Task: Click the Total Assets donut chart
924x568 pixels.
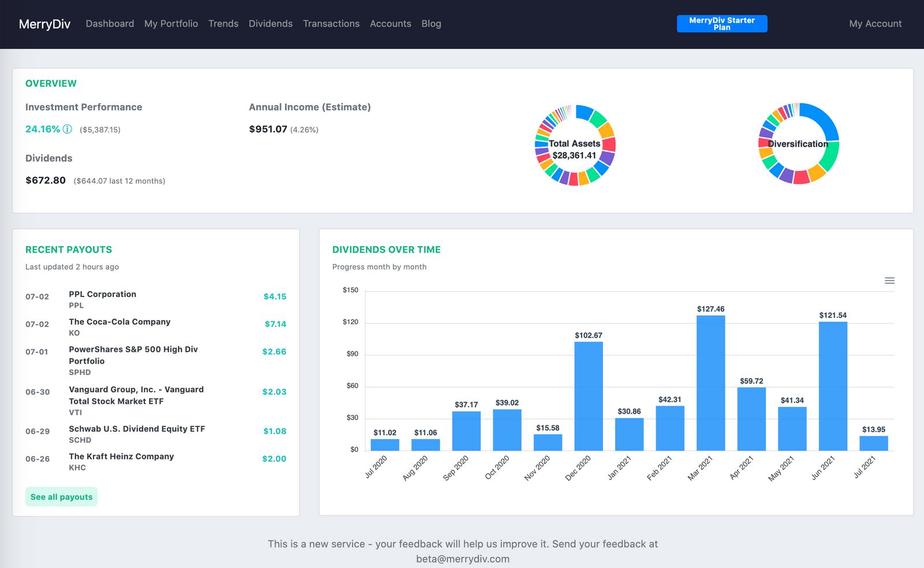Action: pyautogui.click(x=575, y=146)
